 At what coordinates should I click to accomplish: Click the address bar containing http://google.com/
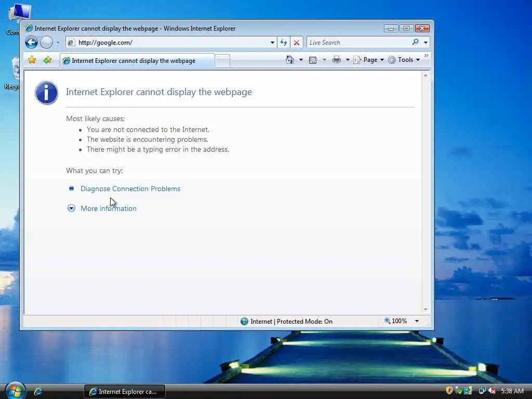(x=170, y=43)
